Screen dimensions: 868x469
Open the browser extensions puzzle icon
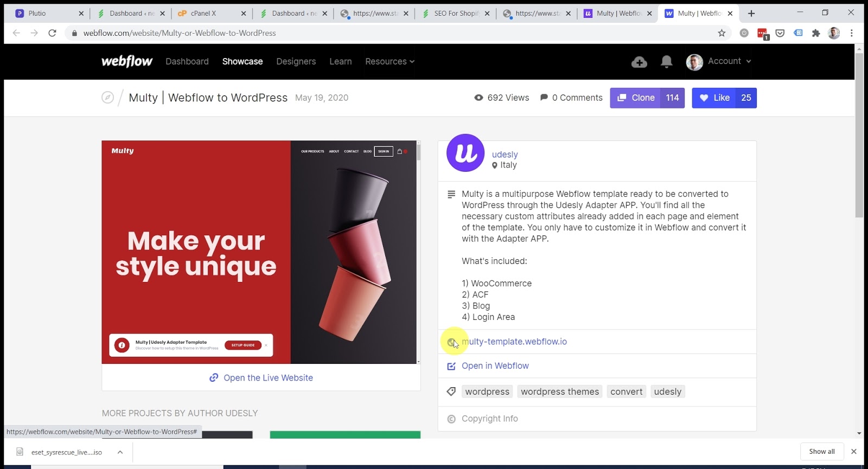(x=816, y=33)
